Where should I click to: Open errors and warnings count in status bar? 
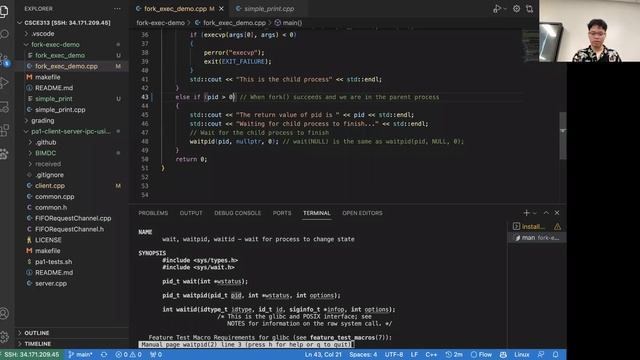click(128, 355)
